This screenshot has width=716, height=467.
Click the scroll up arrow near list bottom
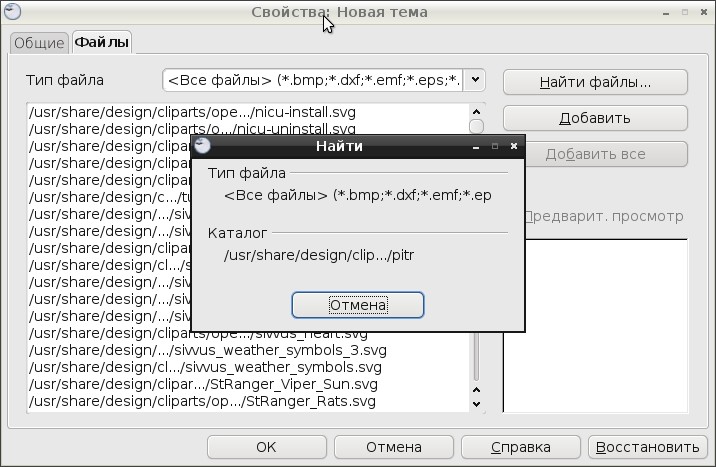coord(476,390)
